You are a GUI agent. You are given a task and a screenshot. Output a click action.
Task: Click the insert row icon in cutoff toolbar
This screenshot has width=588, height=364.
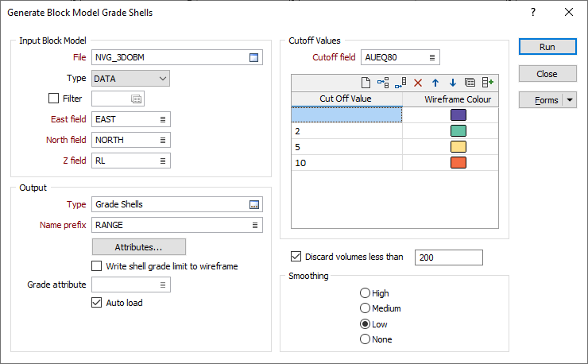click(x=383, y=83)
